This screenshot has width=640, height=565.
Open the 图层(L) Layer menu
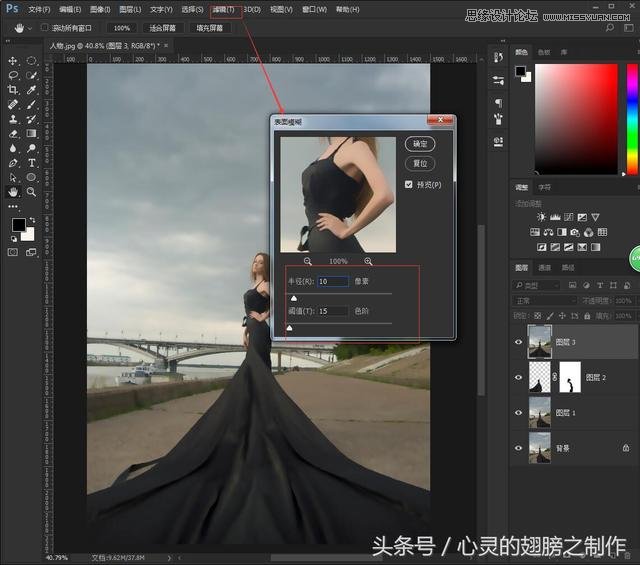pyautogui.click(x=130, y=9)
